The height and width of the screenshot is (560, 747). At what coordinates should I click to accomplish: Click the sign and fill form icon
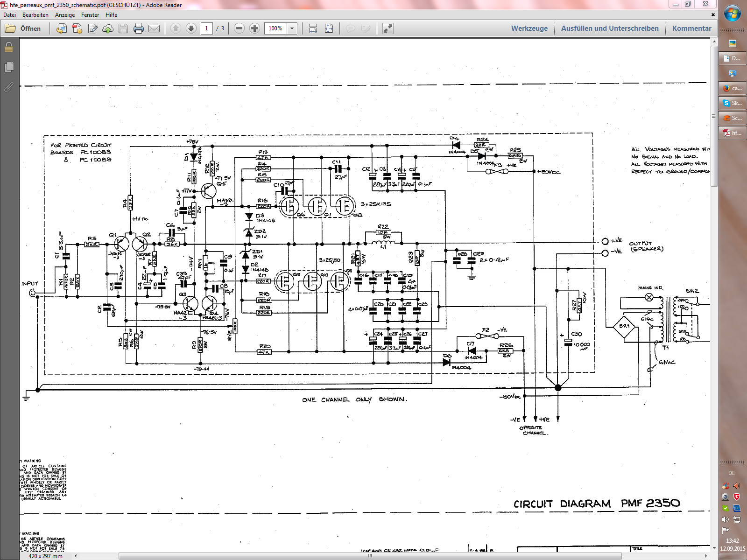(x=93, y=28)
